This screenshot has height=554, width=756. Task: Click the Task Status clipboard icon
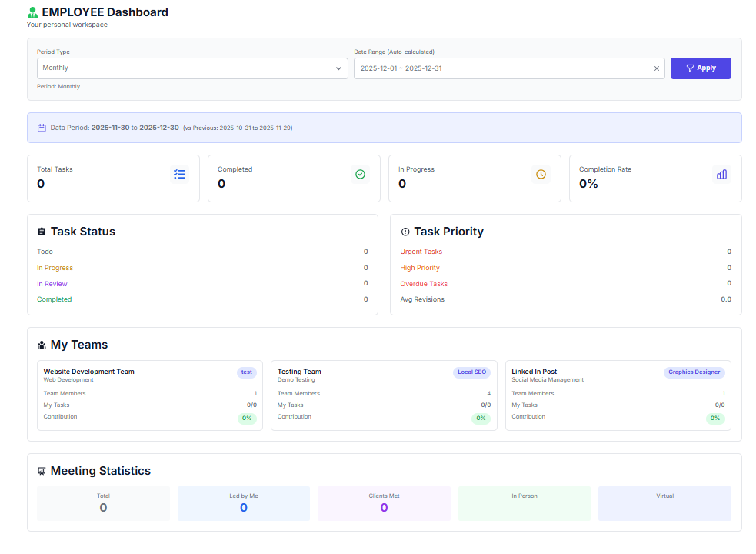(x=42, y=232)
